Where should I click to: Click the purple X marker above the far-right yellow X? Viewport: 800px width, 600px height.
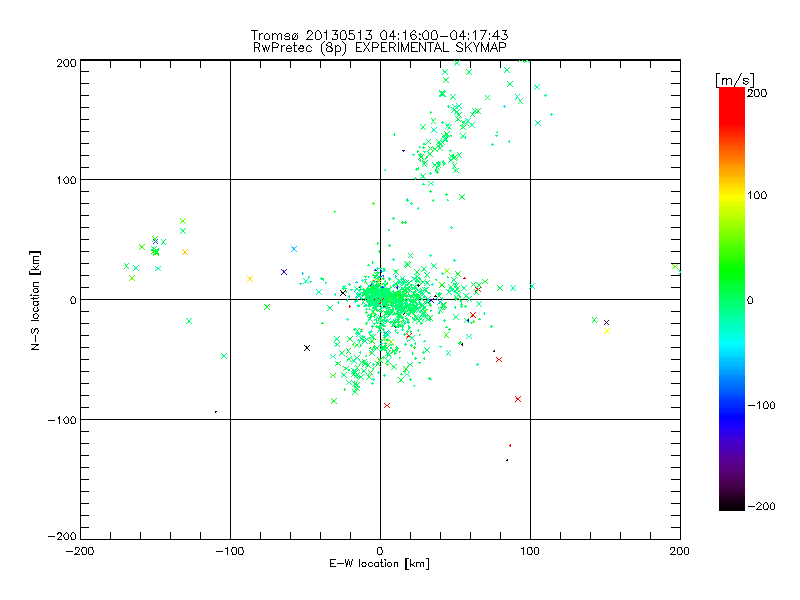click(x=606, y=322)
